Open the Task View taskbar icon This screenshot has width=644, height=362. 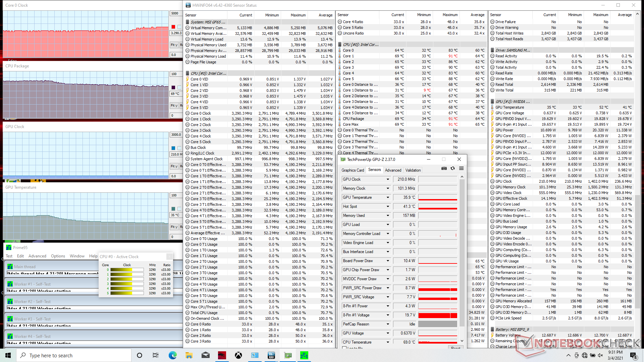click(156, 355)
